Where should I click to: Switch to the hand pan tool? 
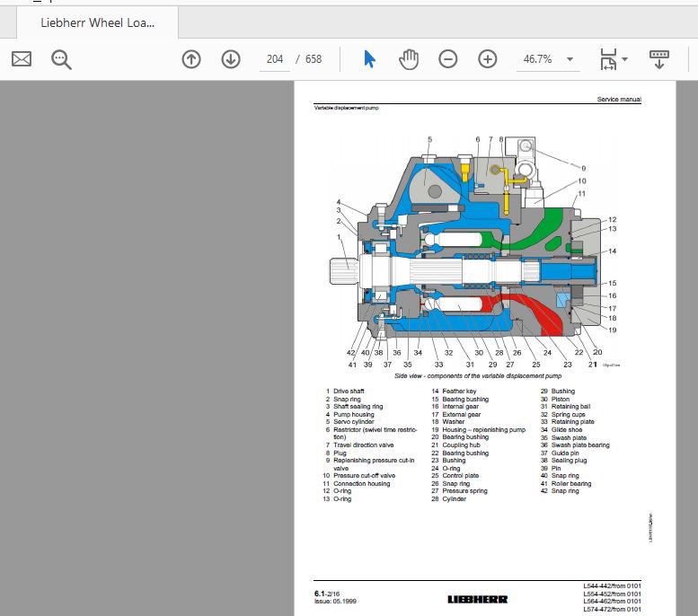coord(408,59)
